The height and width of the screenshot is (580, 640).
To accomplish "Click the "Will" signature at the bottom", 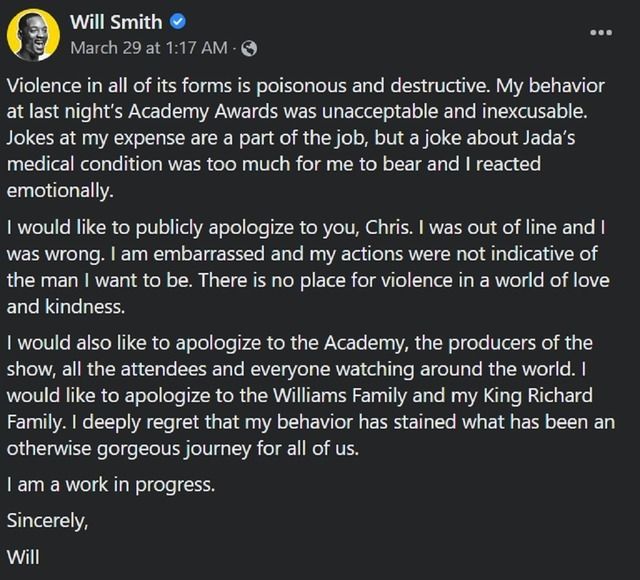I will coord(22,555).
